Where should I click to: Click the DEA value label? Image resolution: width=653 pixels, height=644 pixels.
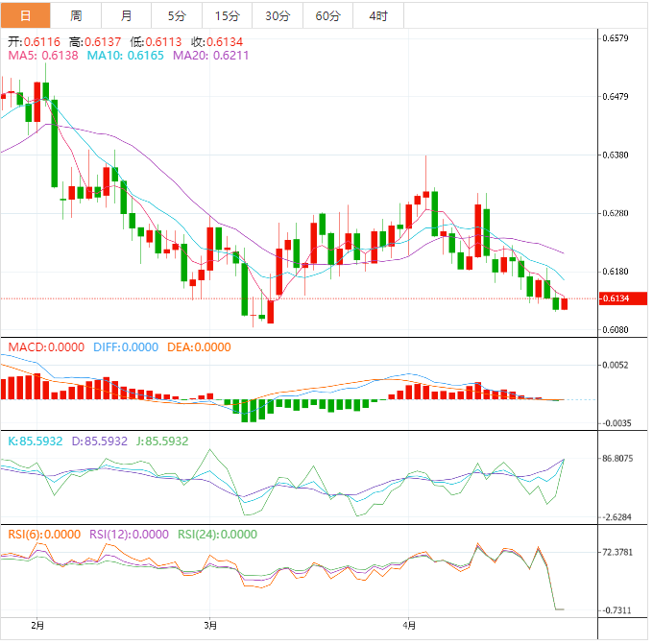click(x=201, y=346)
